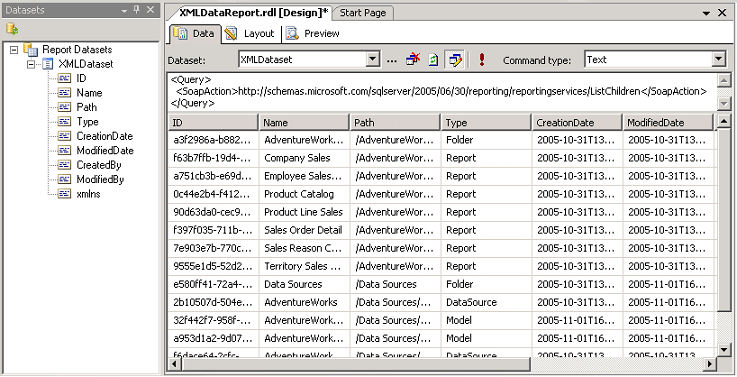This screenshot has height=377, width=737.
Task: Select the Path field in dataset tree
Action: [86, 107]
